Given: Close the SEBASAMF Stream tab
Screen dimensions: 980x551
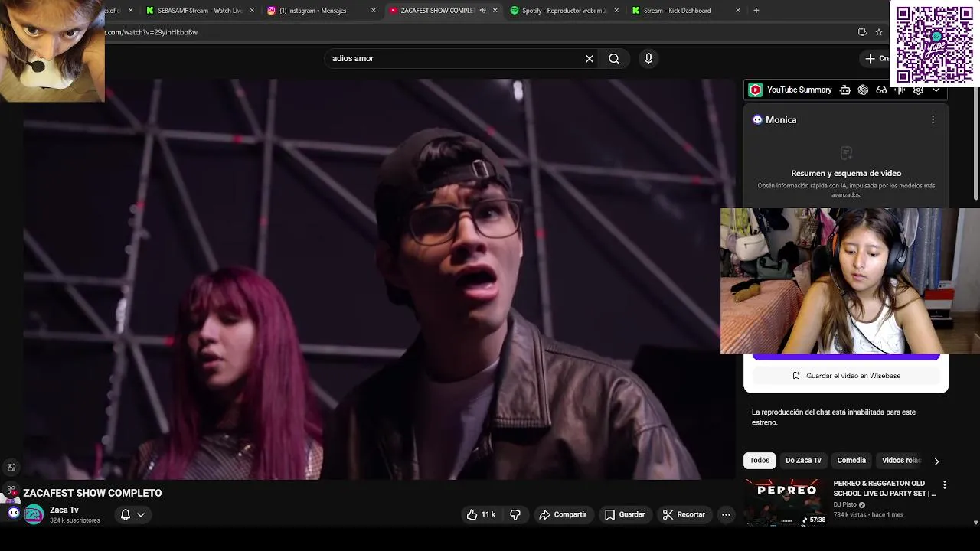Looking at the screenshot, I should tap(252, 11).
